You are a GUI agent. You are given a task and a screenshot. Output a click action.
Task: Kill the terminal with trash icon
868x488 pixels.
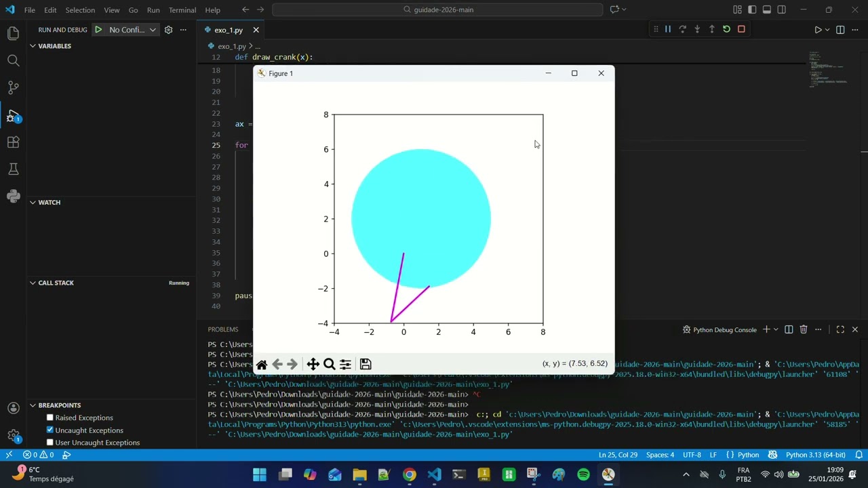(x=804, y=329)
